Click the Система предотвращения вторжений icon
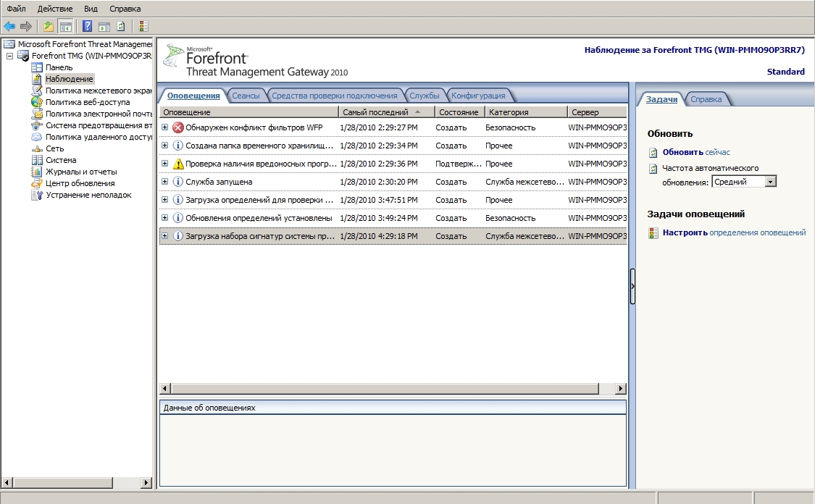815x504 pixels. point(37,125)
